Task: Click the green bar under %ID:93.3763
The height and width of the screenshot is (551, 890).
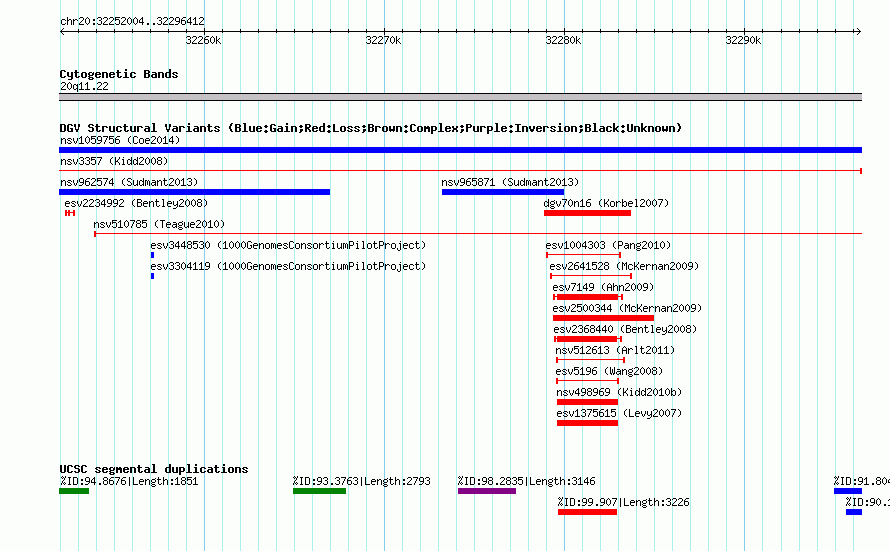Action: (320, 491)
